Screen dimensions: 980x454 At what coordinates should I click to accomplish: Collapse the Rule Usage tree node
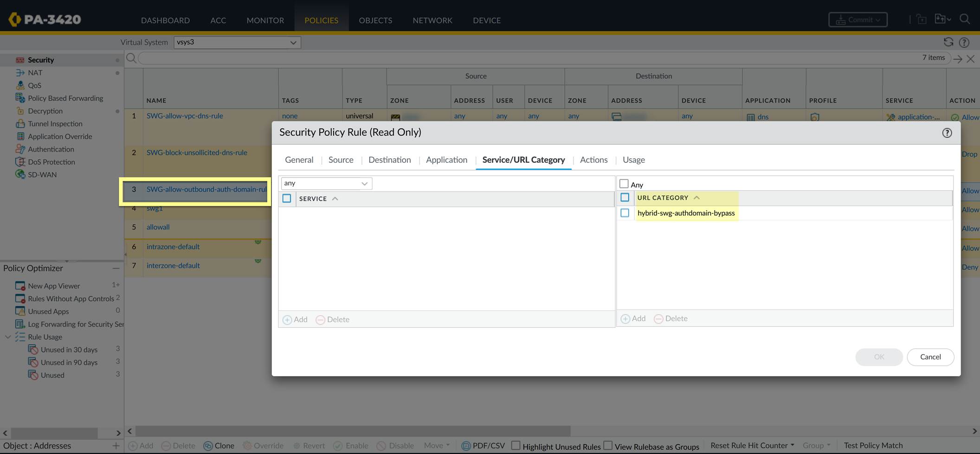8,337
